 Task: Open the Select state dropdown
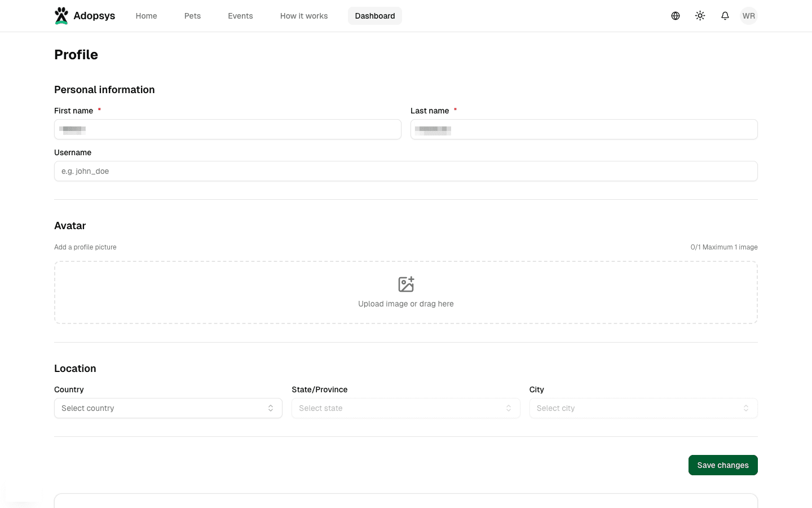[x=406, y=408]
